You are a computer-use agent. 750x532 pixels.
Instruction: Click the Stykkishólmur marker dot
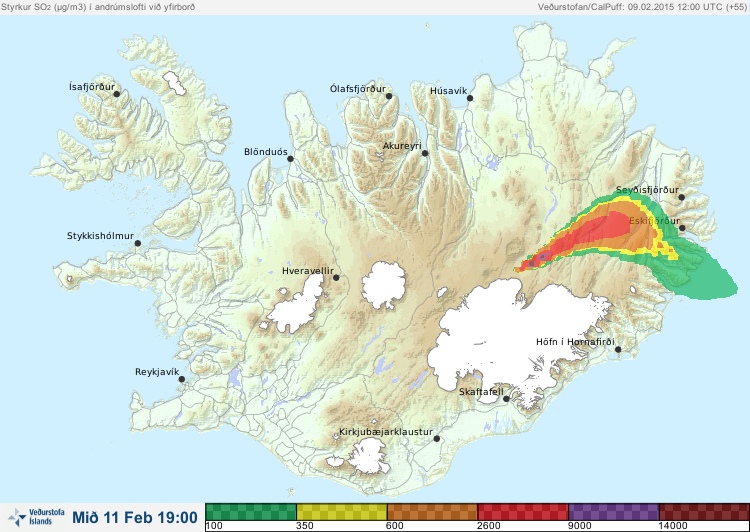click(138, 243)
